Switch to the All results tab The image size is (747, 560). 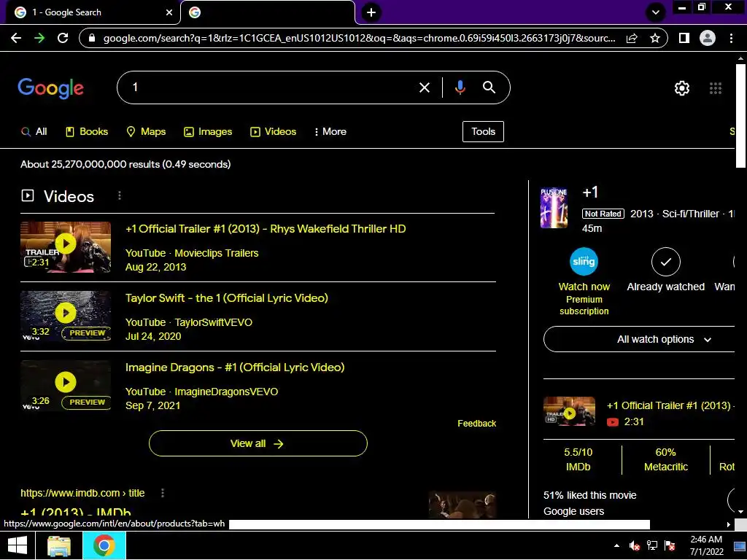(x=34, y=131)
